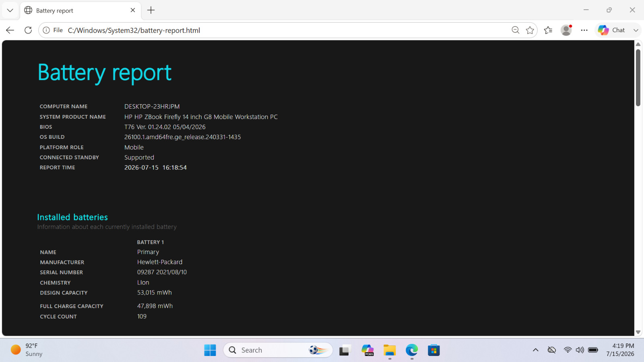Viewport: 644px width, 362px height.
Task: Reload the battery report page
Action: [x=28, y=30]
